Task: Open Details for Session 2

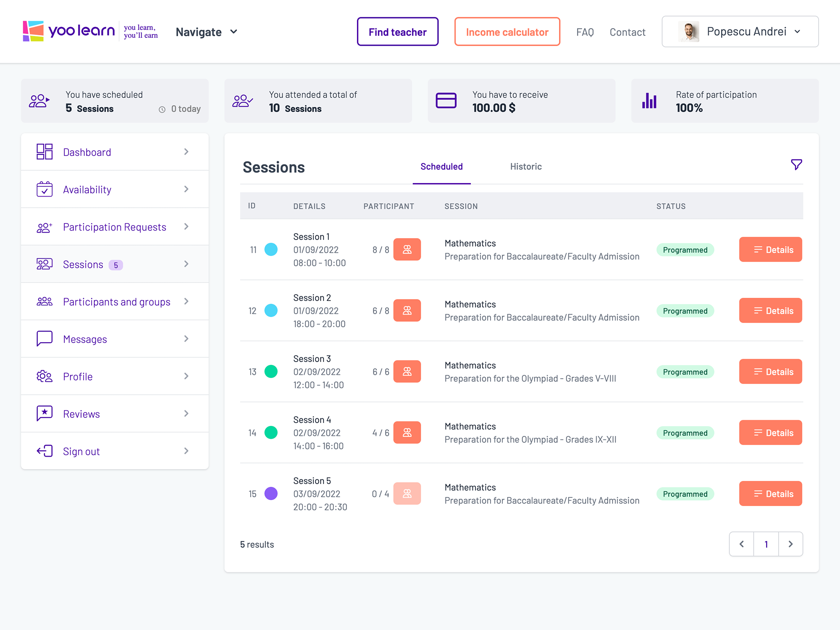Action: tap(770, 311)
